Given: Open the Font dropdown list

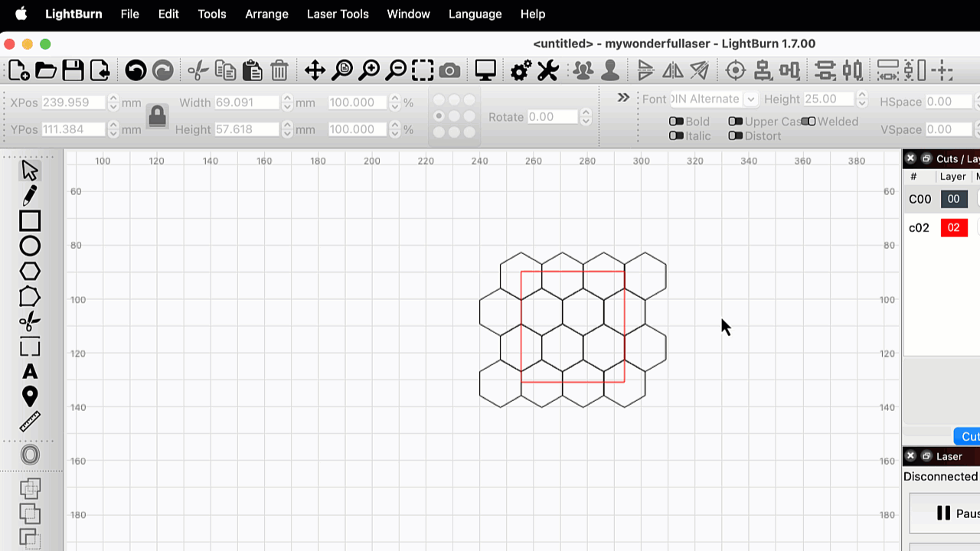Looking at the screenshot, I should 751,99.
